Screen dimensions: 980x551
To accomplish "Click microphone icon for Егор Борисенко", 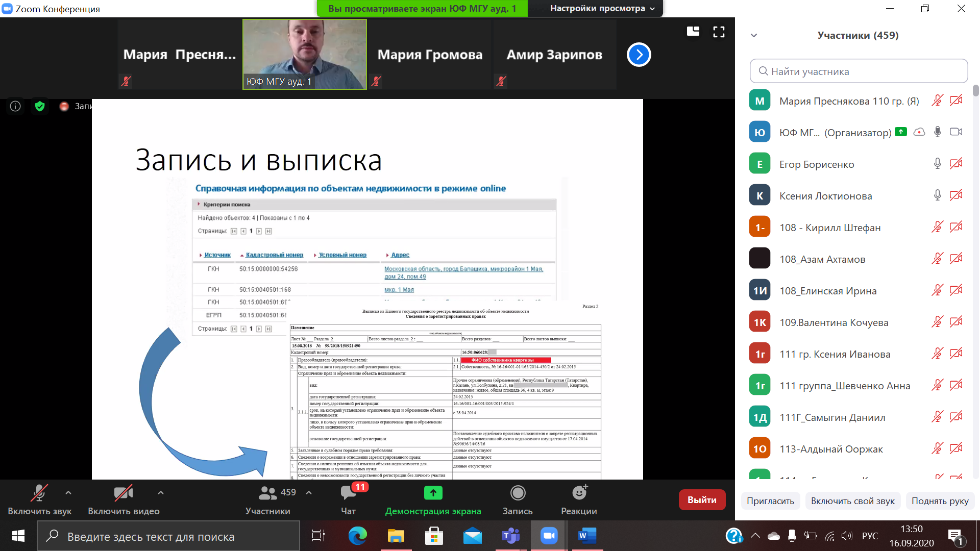I will click(937, 164).
